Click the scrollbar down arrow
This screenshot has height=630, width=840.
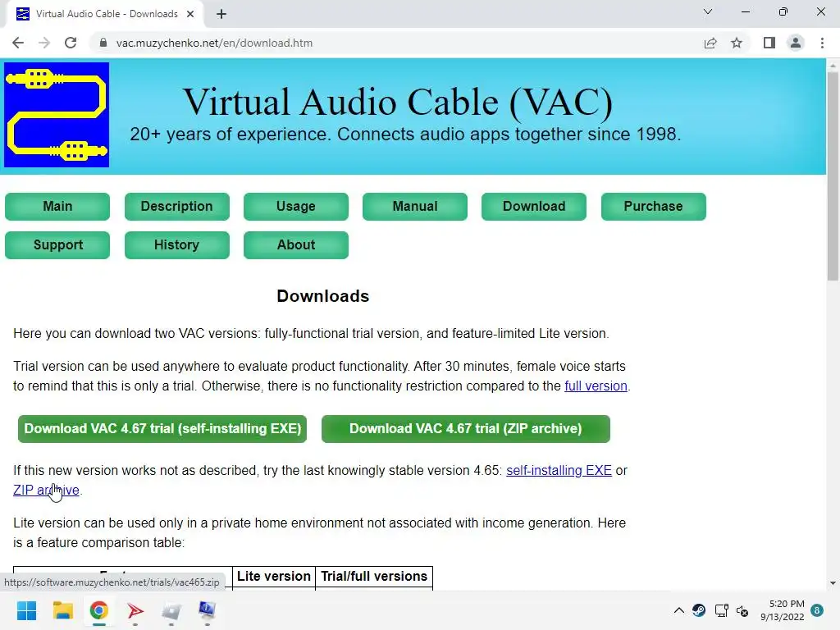[833, 583]
